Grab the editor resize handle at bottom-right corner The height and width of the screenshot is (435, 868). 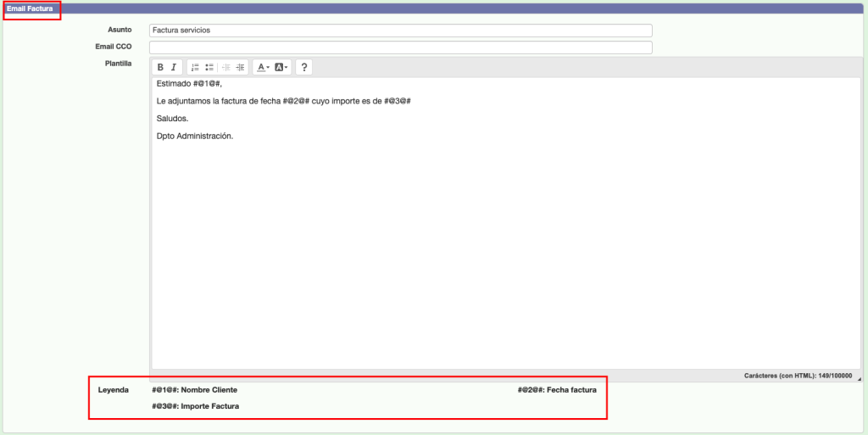click(x=858, y=379)
